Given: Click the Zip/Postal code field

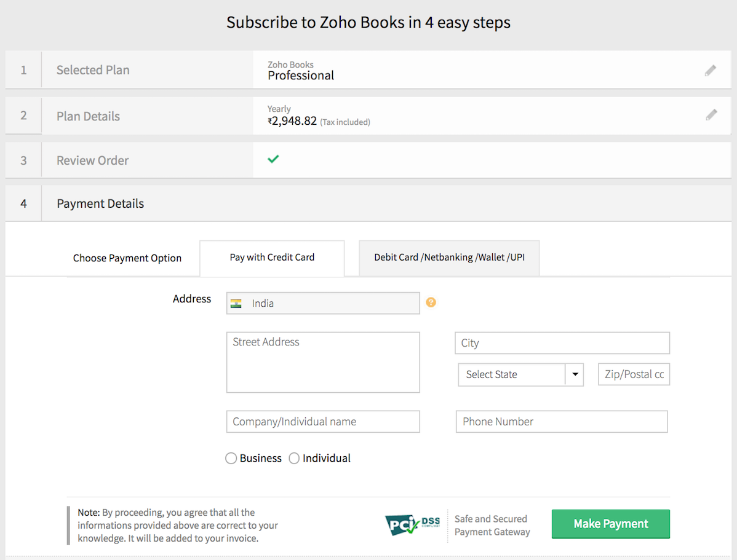Looking at the screenshot, I should point(634,374).
